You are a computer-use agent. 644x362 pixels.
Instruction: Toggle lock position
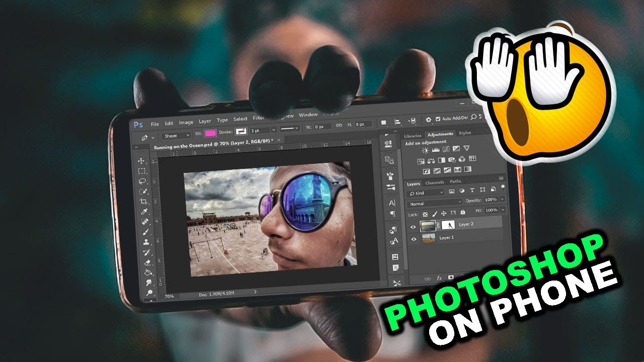[444, 213]
